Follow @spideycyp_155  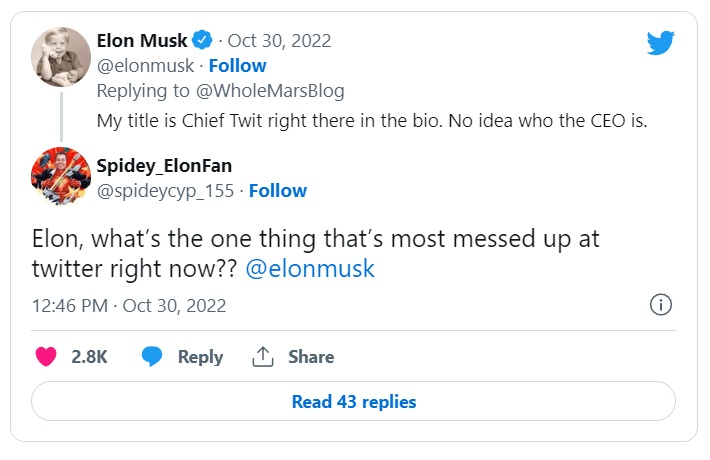(278, 191)
